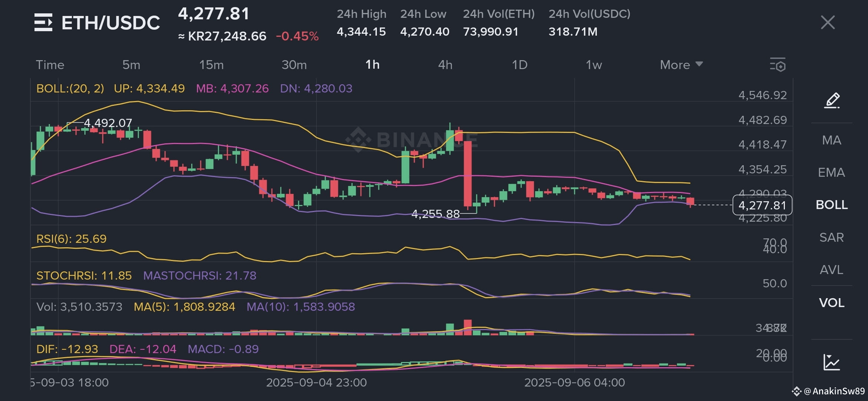
Task: Open the trading pair list menu icon
Action: (43, 22)
